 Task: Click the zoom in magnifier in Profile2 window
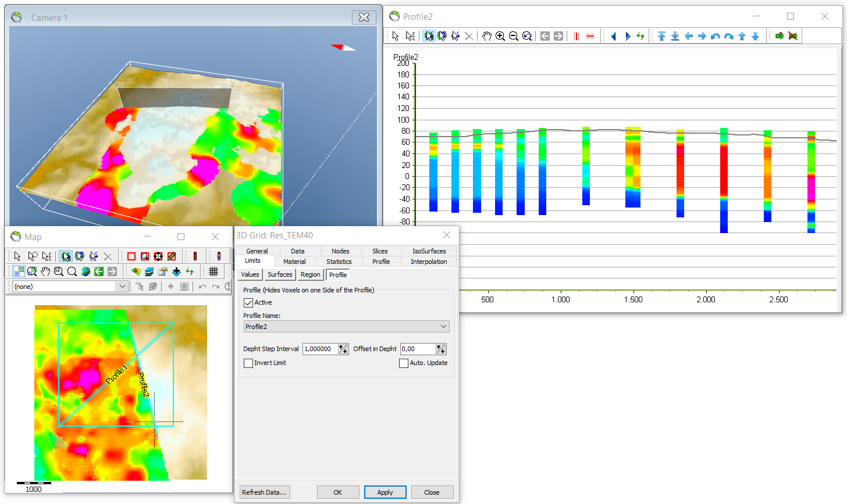pos(500,36)
